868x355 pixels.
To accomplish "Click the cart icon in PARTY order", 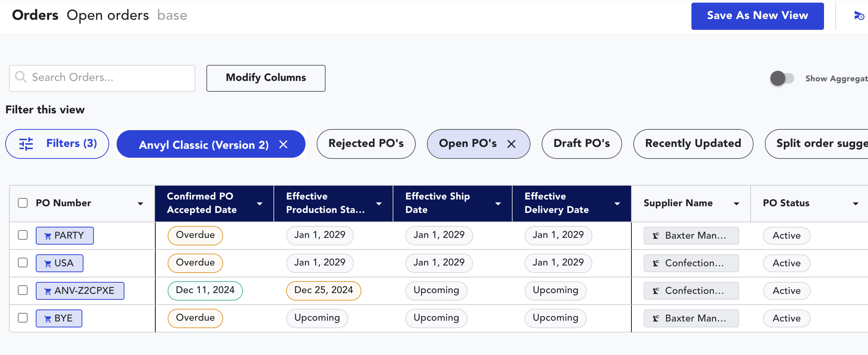I will (48, 236).
